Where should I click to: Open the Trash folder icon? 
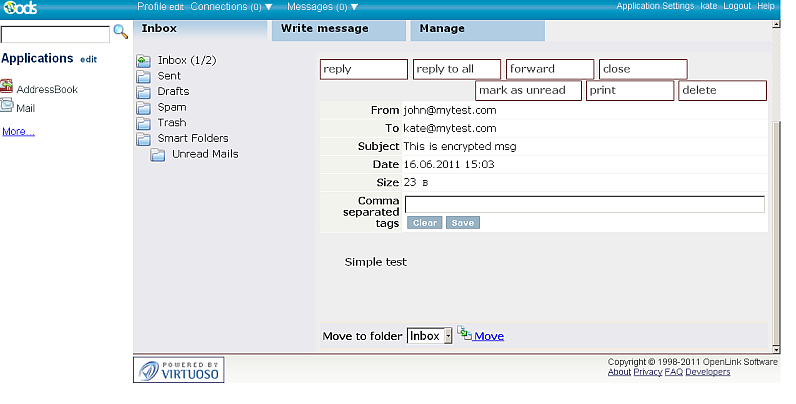(x=142, y=123)
